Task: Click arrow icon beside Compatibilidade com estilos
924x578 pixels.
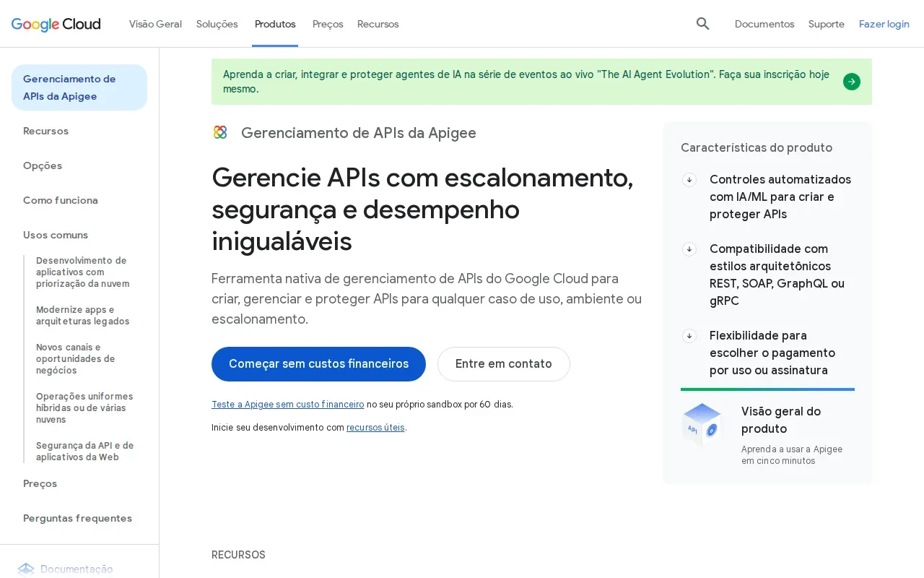Action: (689, 249)
